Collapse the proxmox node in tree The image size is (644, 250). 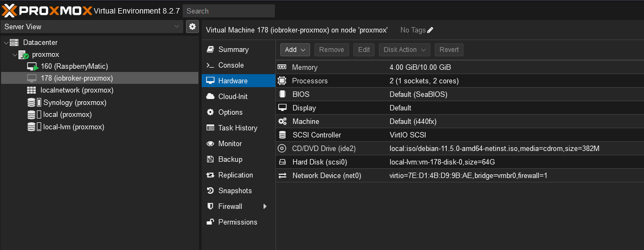tap(15, 55)
